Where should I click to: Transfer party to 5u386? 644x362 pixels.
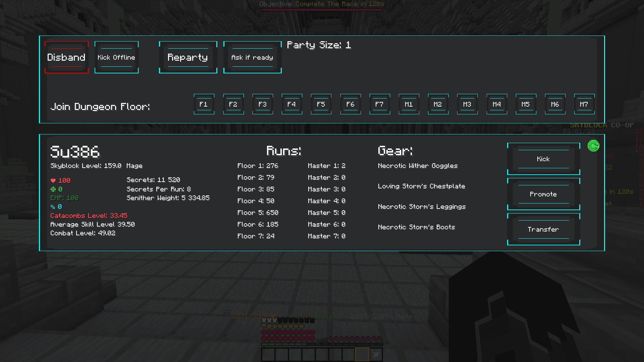[543, 229]
